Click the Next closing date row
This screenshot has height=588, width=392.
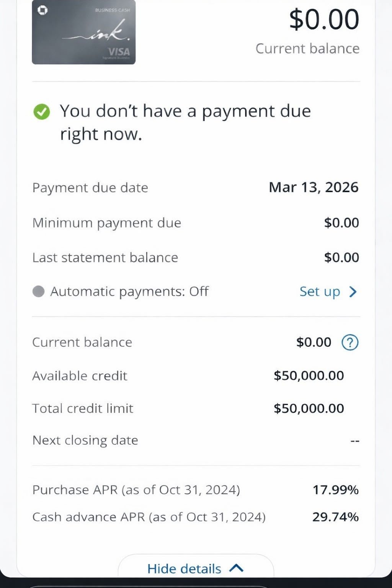click(196, 440)
